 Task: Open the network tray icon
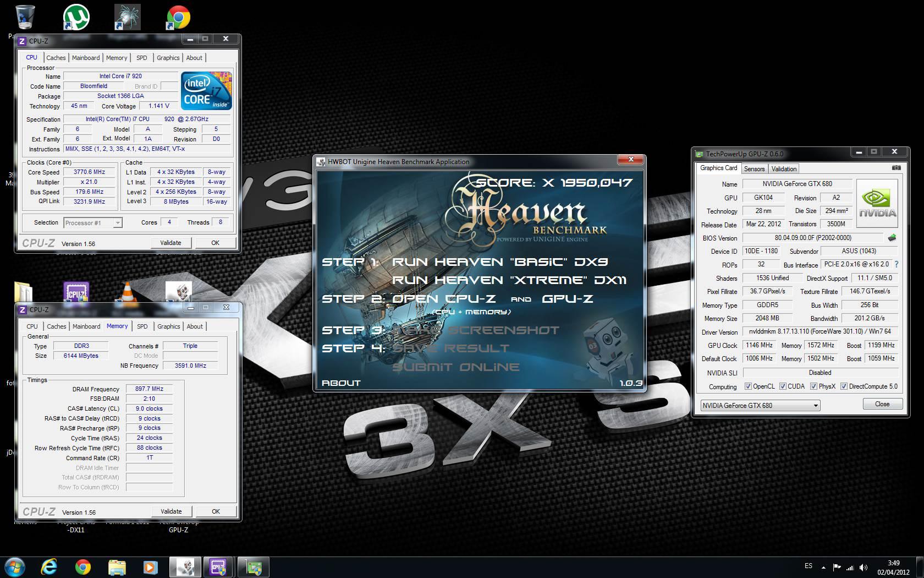tap(850, 567)
